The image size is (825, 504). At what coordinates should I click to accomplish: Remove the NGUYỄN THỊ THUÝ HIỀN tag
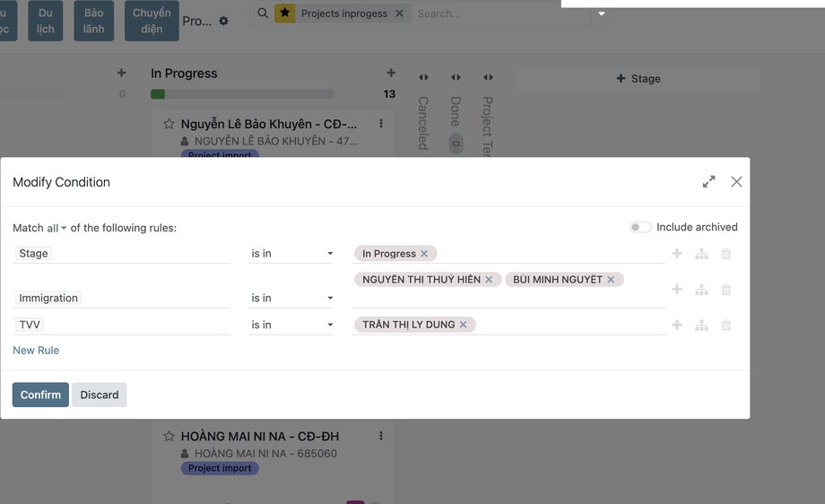(x=489, y=280)
